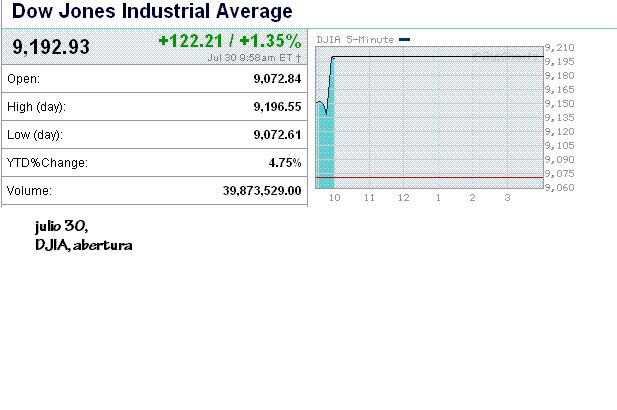Click the 9,105 y-axis label
Image resolution: width=617 pixels, height=410 pixels.
tap(560, 146)
